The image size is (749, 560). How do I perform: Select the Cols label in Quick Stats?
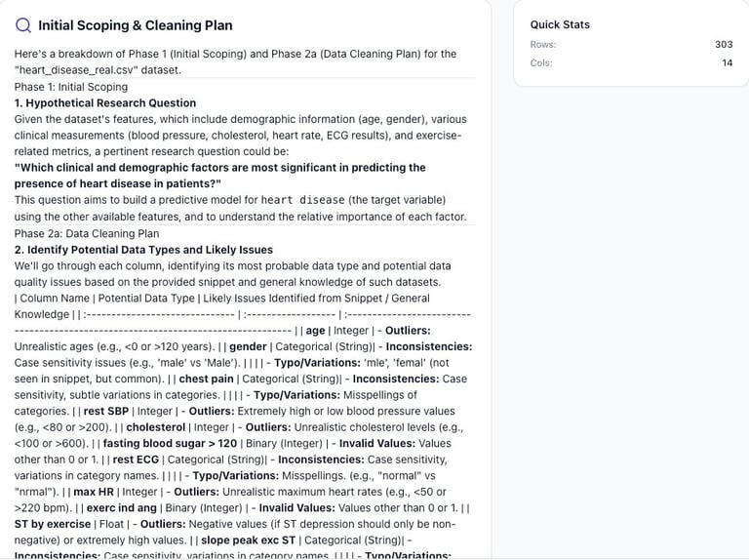541,63
